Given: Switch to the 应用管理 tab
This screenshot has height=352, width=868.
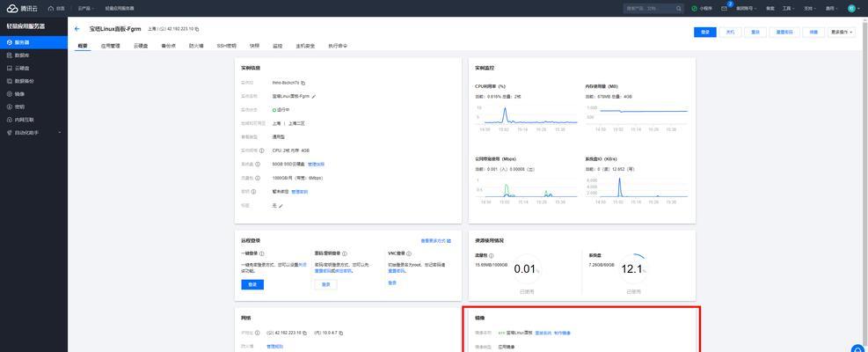Looking at the screenshot, I should click(x=110, y=46).
